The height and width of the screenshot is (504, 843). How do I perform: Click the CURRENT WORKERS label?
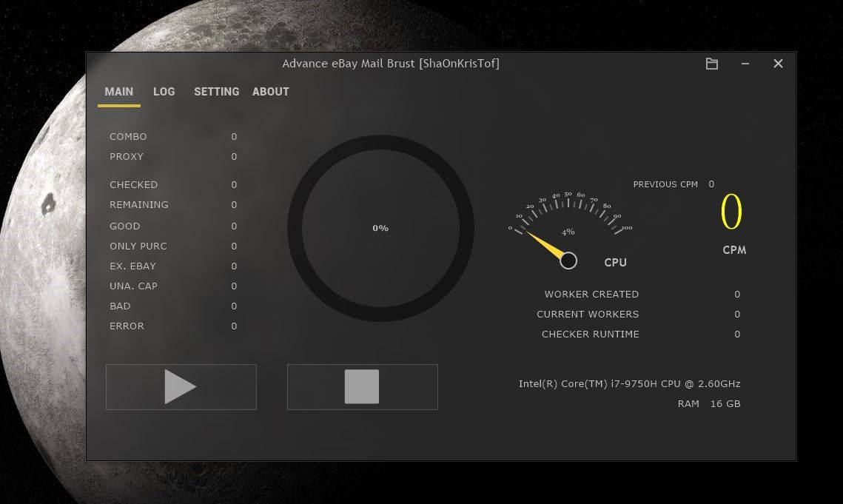pyautogui.click(x=588, y=314)
